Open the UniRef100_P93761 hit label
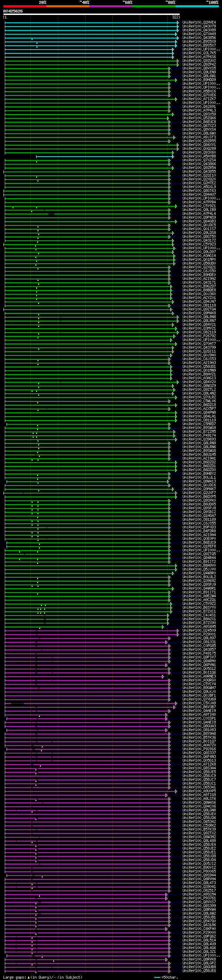The image size is (222, 980). pos(199,898)
